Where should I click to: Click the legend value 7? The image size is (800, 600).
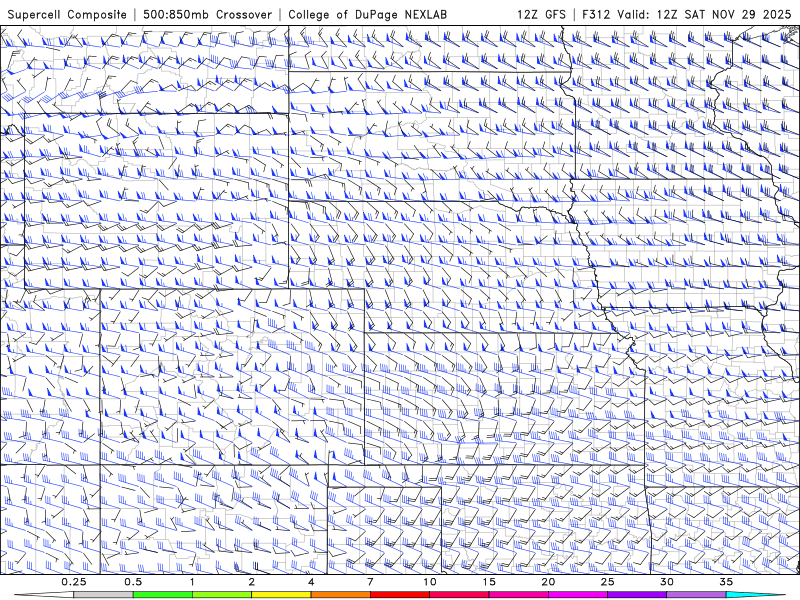coord(370,582)
